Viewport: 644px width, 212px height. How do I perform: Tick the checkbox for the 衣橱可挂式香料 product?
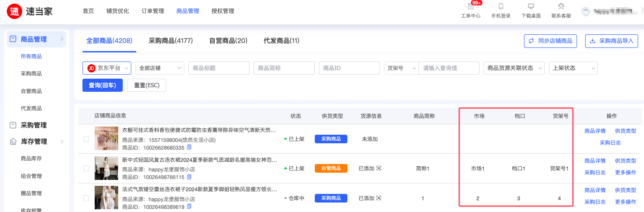pyautogui.click(x=86, y=139)
